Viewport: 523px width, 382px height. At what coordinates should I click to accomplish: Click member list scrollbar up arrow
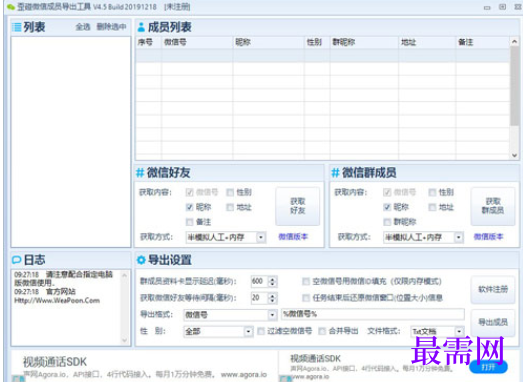point(514,41)
